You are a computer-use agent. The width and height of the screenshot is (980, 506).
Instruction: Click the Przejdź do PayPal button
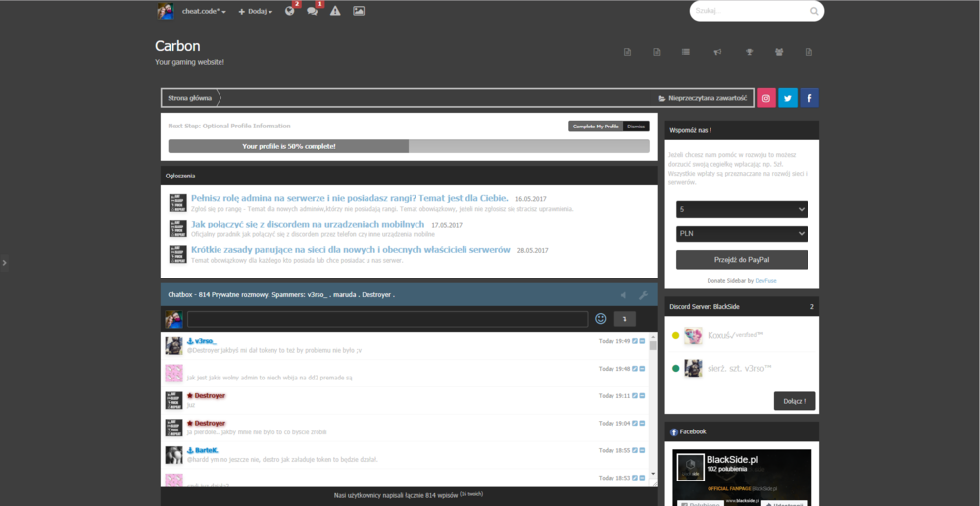click(742, 259)
